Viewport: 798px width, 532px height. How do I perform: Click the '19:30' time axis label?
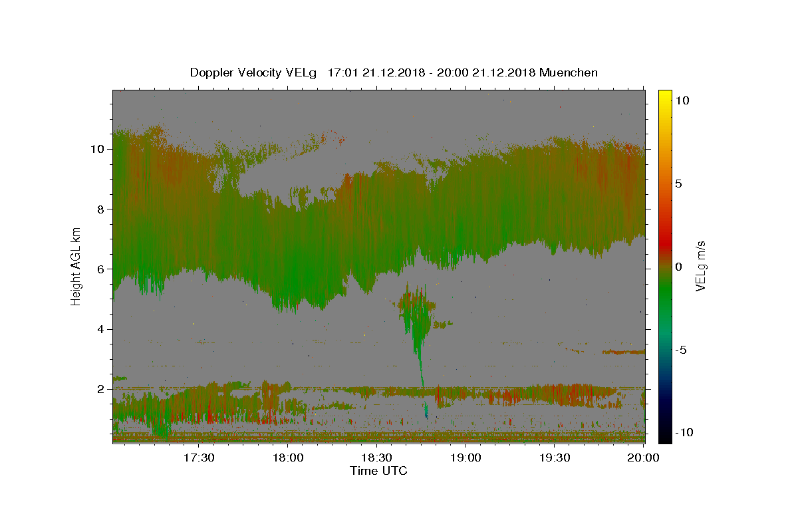tap(555, 458)
